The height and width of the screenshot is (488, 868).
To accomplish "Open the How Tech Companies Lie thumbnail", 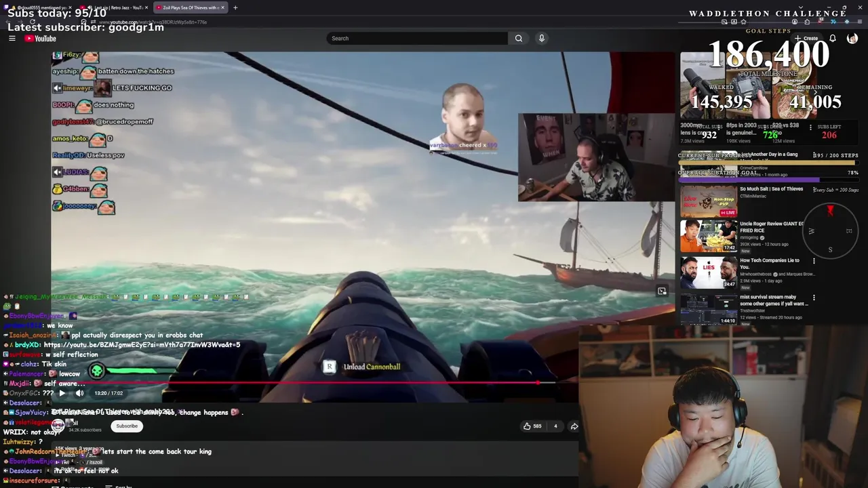I will (x=709, y=272).
